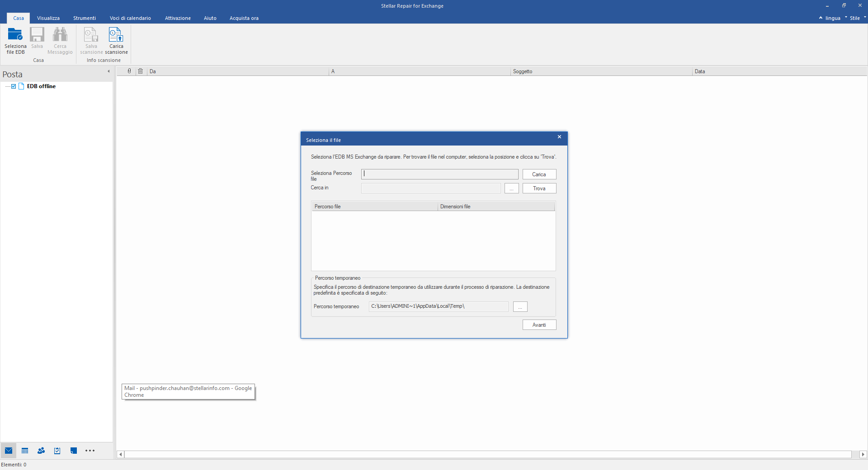Switch to Calendar view icon

25,451
